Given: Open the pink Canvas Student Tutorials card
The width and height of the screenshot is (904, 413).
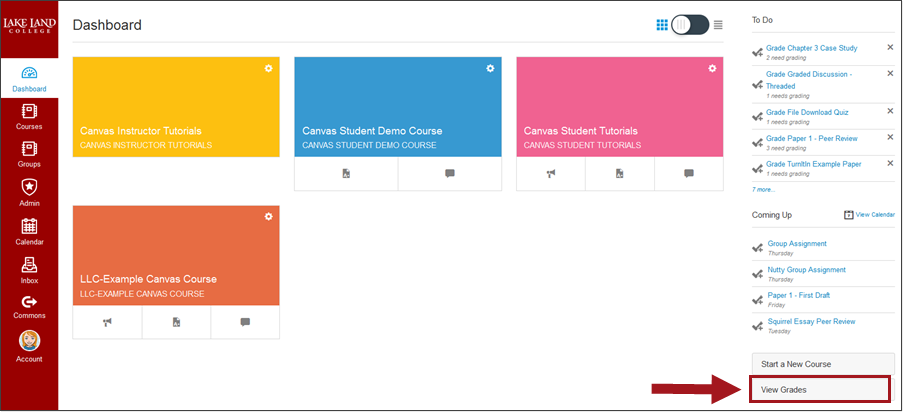Looking at the screenshot, I should 619,106.
